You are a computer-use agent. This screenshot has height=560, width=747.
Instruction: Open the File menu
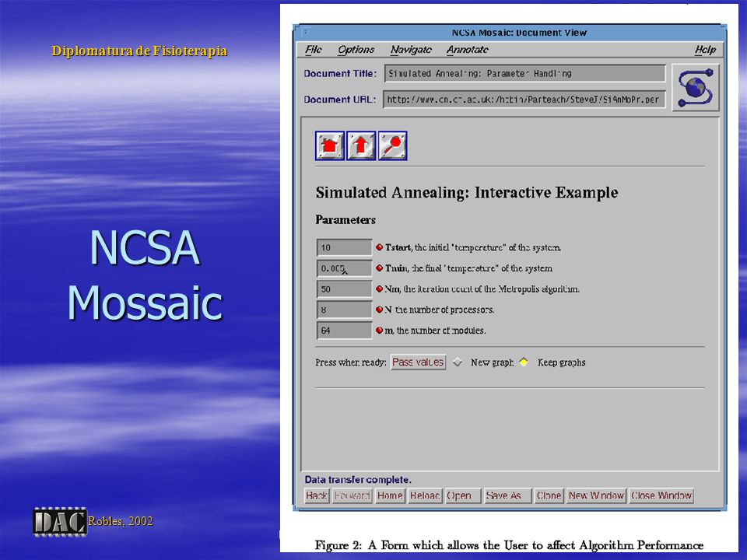click(x=313, y=50)
